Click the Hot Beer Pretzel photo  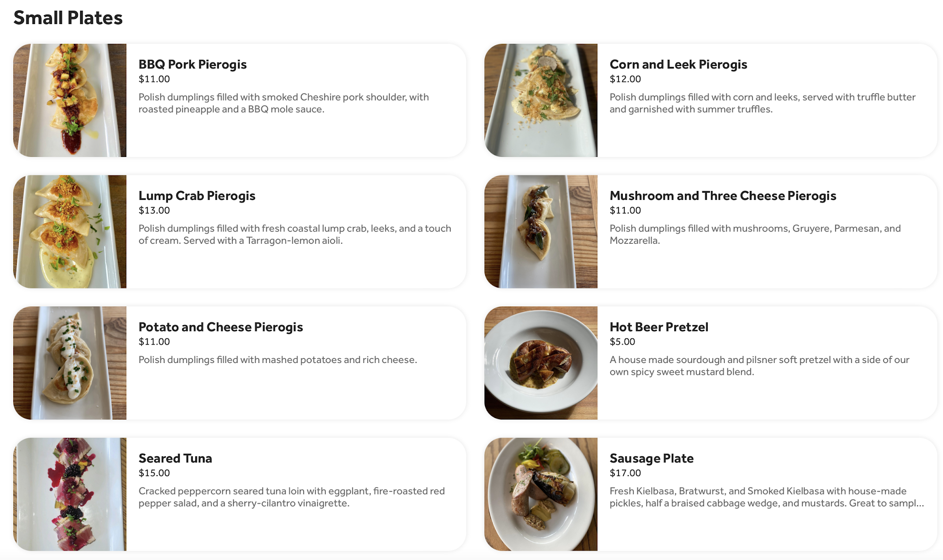click(541, 363)
